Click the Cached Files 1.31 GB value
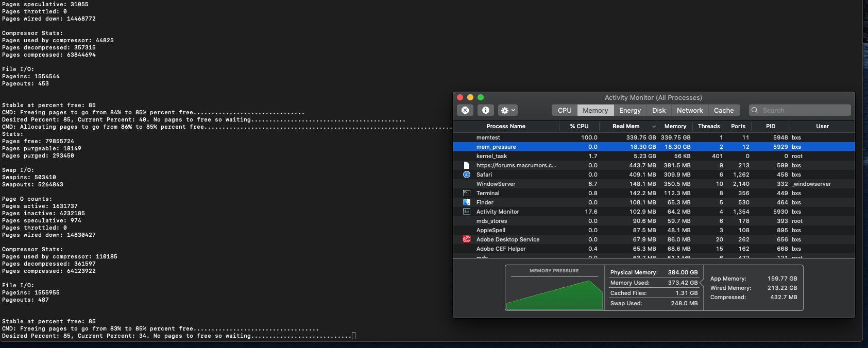Screen dimensions: 868x348 [687, 293]
